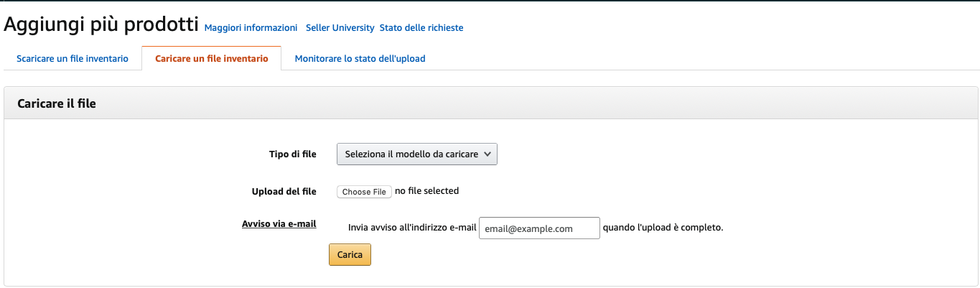Click the yellow Carica button
This screenshot has width=980, height=288.
[350, 255]
